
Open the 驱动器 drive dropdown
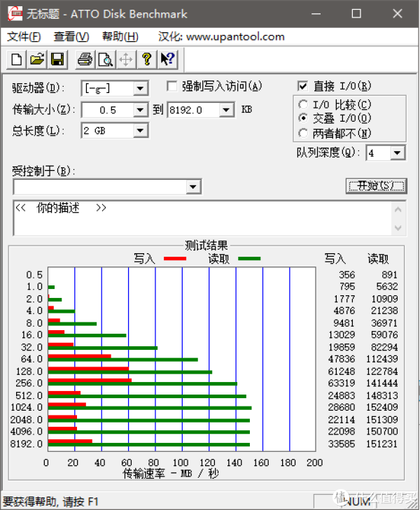point(140,88)
